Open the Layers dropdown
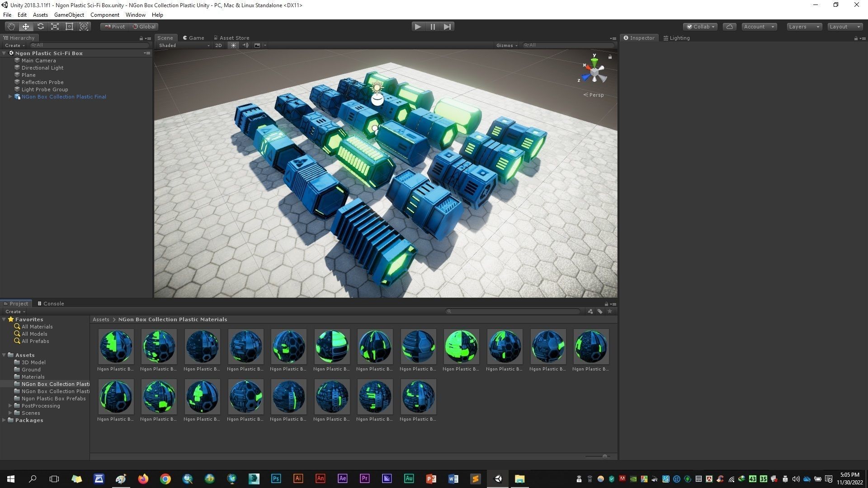This screenshot has height=488, width=868. click(804, 27)
